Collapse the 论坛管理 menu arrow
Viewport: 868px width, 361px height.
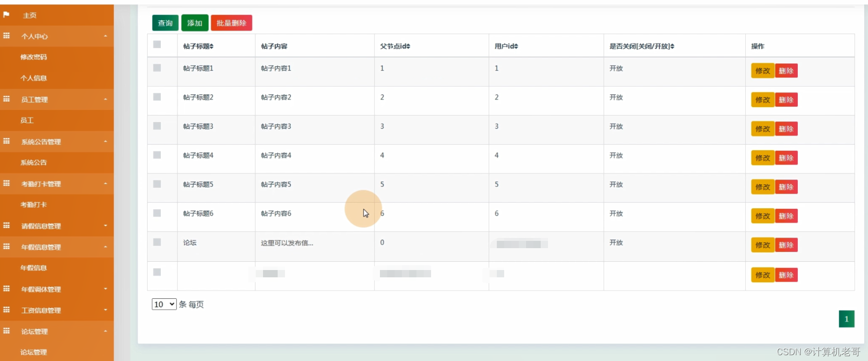click(105, 331)
